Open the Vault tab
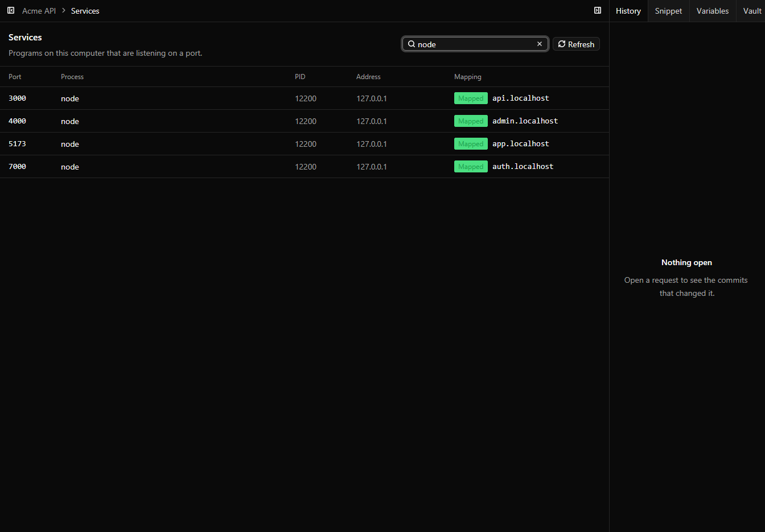This screenshot has width=765, height=532. (x=752, y=11)
